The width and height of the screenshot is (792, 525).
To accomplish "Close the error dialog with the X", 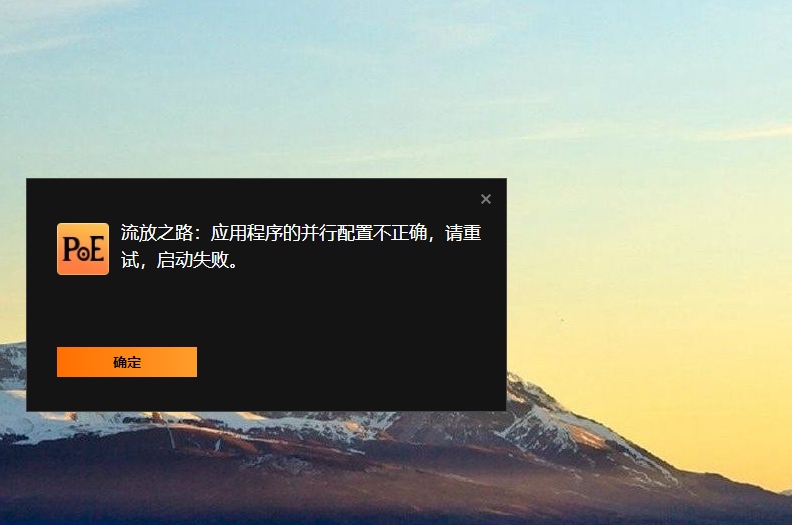I will [x=486, y=199].
